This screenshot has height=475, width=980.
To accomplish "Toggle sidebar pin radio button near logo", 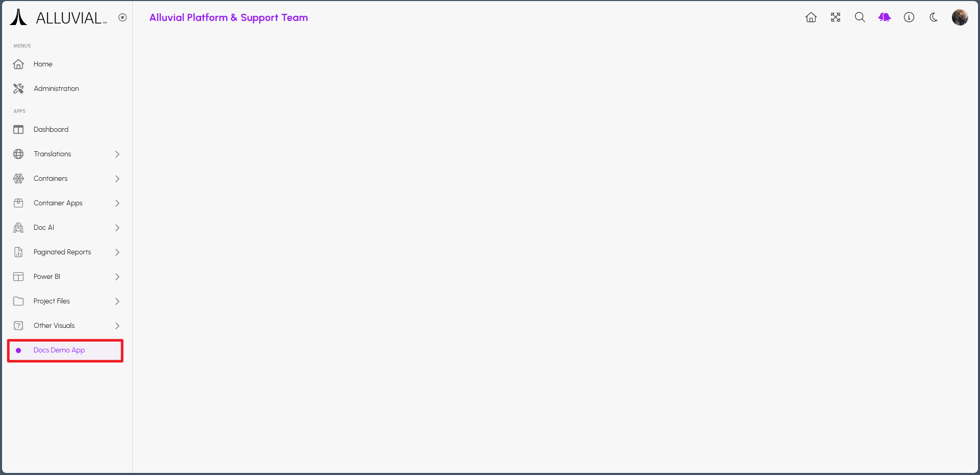I will 122,17.
